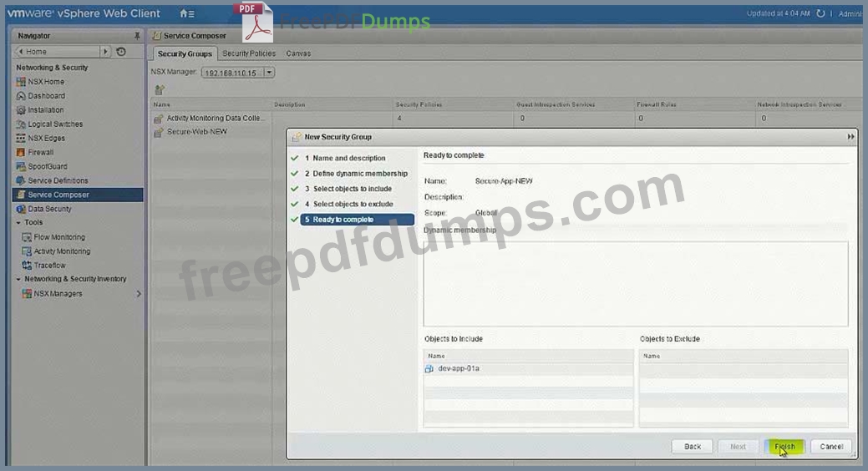The height and width of the screenshot is (471, 868).
Task: Open Data Security
Action: pyautogui.click(x=50, y=209)
